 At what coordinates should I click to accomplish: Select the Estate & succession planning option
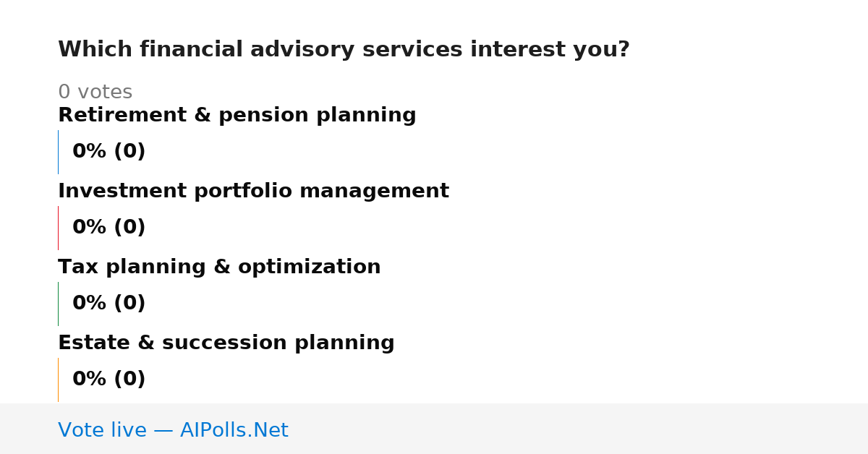click(x=226, y=343)
